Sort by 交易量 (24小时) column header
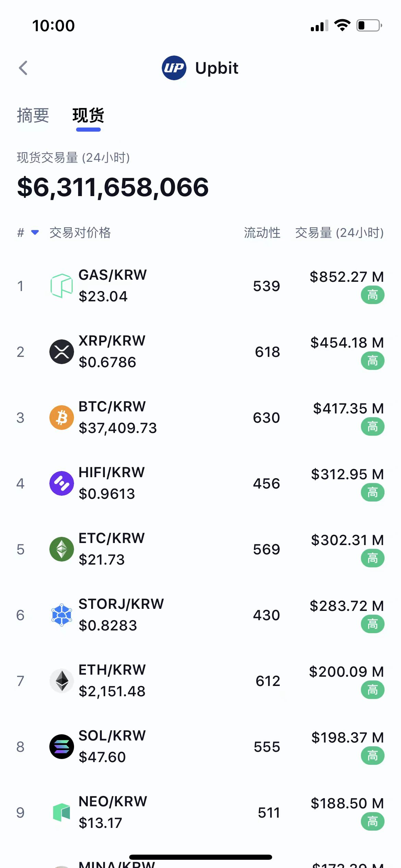 [339, 233]
